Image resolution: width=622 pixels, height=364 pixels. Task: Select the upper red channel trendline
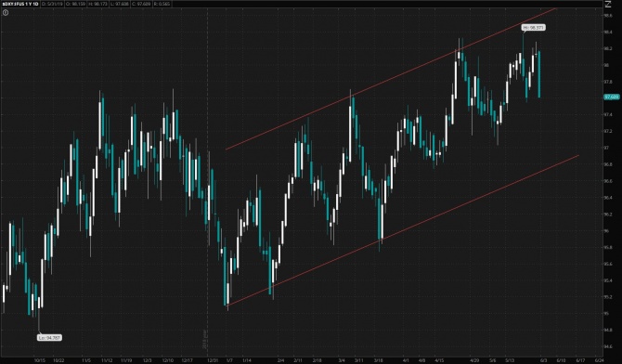pos(391,79)
